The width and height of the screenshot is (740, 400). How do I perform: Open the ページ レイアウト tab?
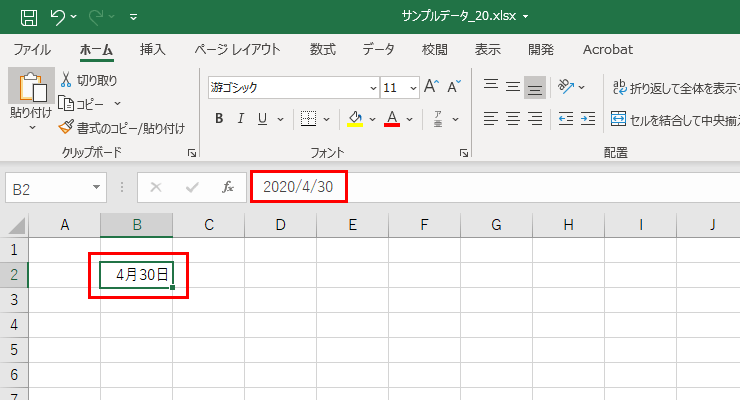[237, 49]
